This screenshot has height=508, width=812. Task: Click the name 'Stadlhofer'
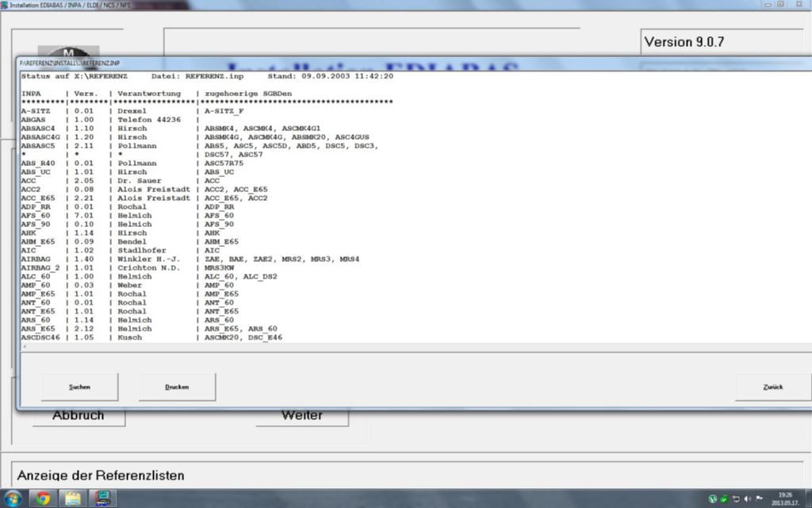(142, 250)
